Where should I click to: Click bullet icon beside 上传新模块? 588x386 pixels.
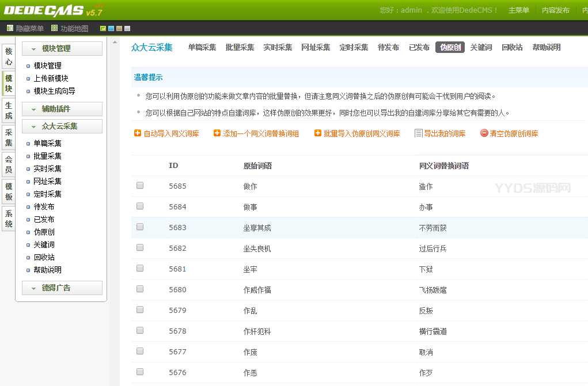pyautogui.click(x=28, y=79)
